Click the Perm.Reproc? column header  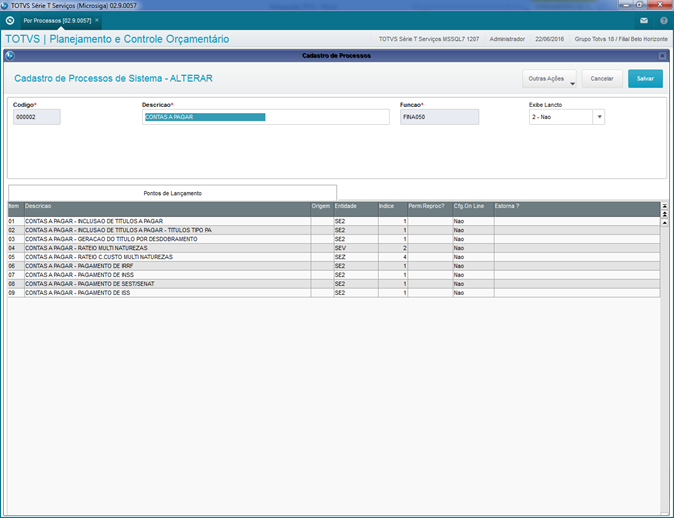(430, 208)
